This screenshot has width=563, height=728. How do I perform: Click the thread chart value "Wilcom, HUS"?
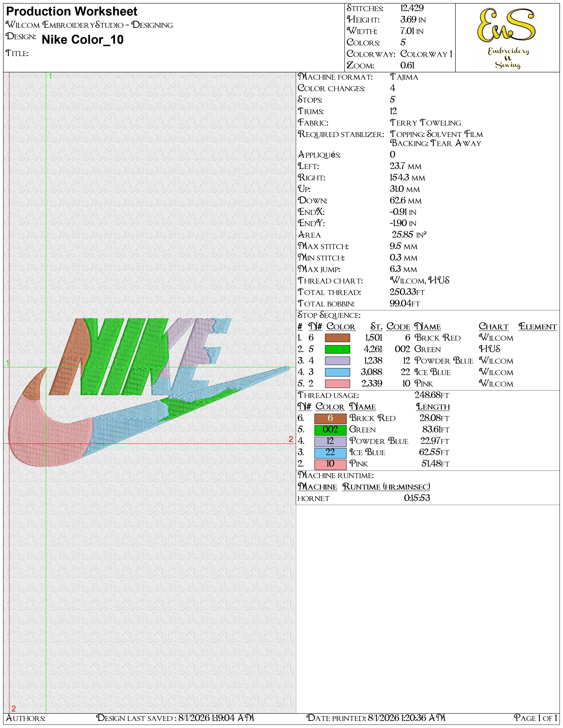tap(419, 281)
